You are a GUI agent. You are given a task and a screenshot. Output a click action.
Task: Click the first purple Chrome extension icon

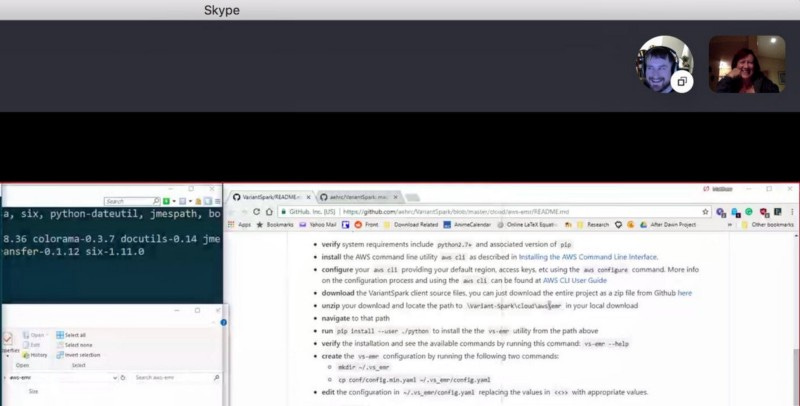(721, 212)
